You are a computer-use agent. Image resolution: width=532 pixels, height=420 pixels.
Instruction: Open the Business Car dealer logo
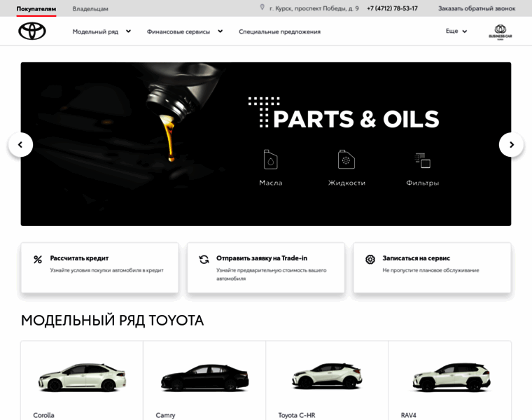500,32
